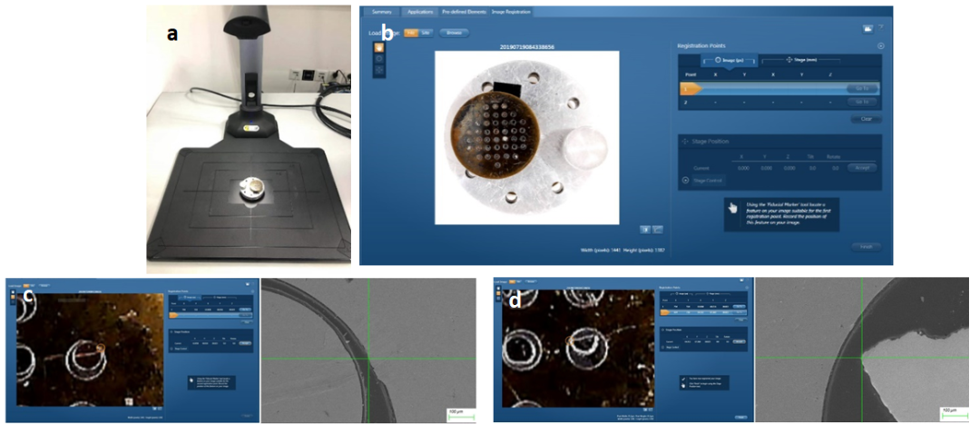Viewport: 980px width, 434px height.
Task: Toggle the File option for Load Image
Action: point(410,33)
